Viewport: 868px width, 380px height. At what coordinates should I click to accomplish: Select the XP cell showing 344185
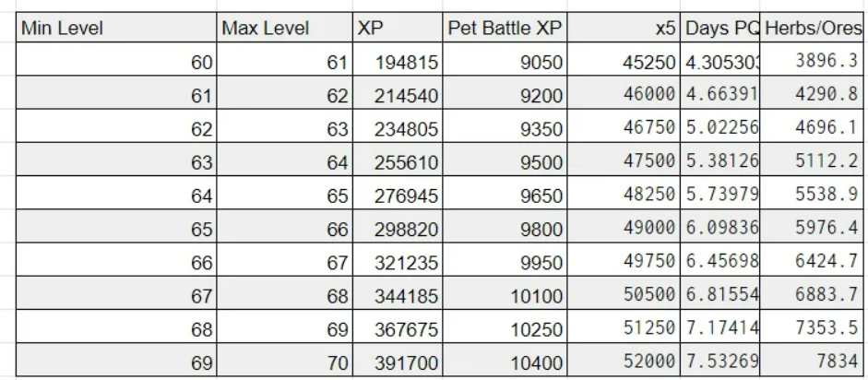(397, 296)
